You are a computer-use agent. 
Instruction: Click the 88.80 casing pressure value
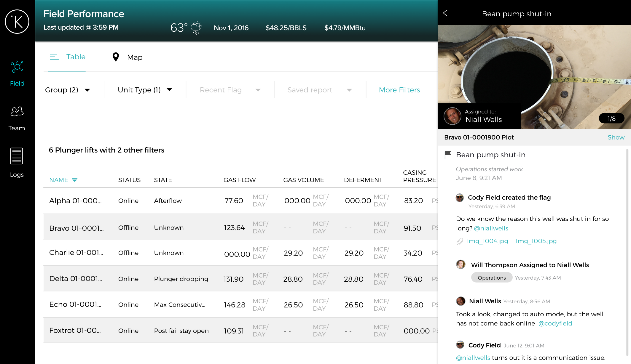click(413, 305)
